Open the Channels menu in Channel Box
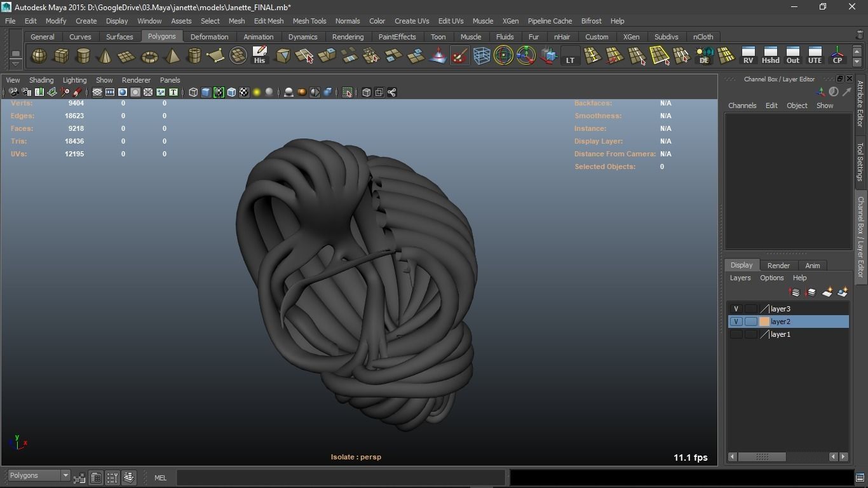 [742, 105]
